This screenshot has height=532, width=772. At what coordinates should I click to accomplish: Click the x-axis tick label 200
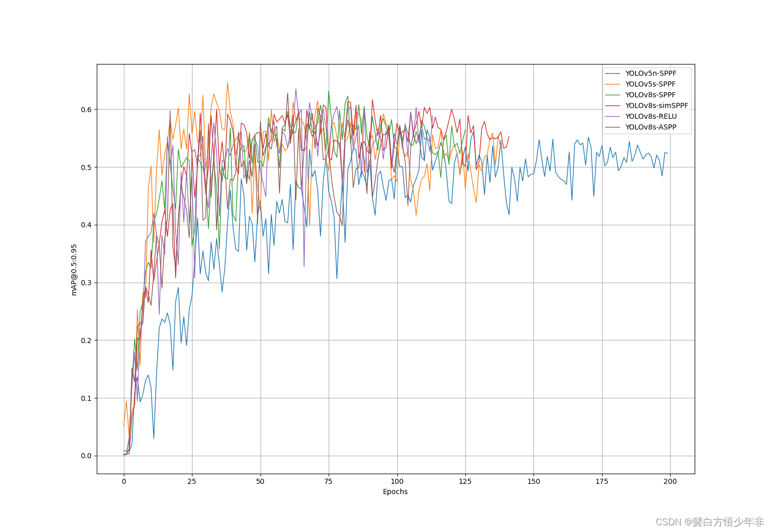(x=670, y=481)
